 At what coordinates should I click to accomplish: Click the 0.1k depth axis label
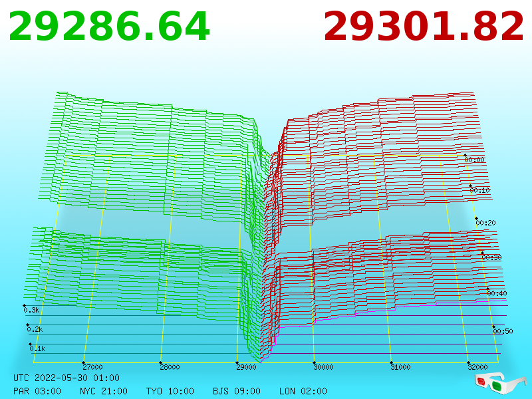coord(37,348)
